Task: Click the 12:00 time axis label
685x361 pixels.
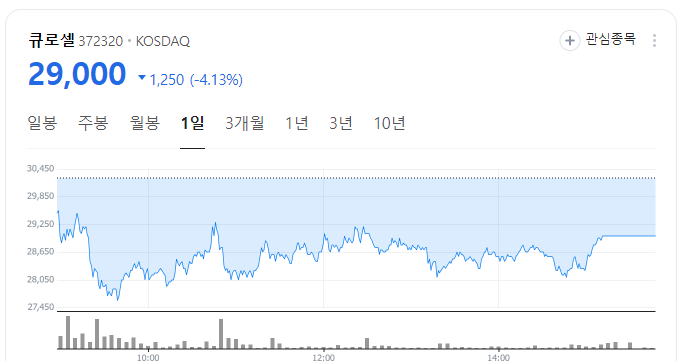Action: click(323, 358)
